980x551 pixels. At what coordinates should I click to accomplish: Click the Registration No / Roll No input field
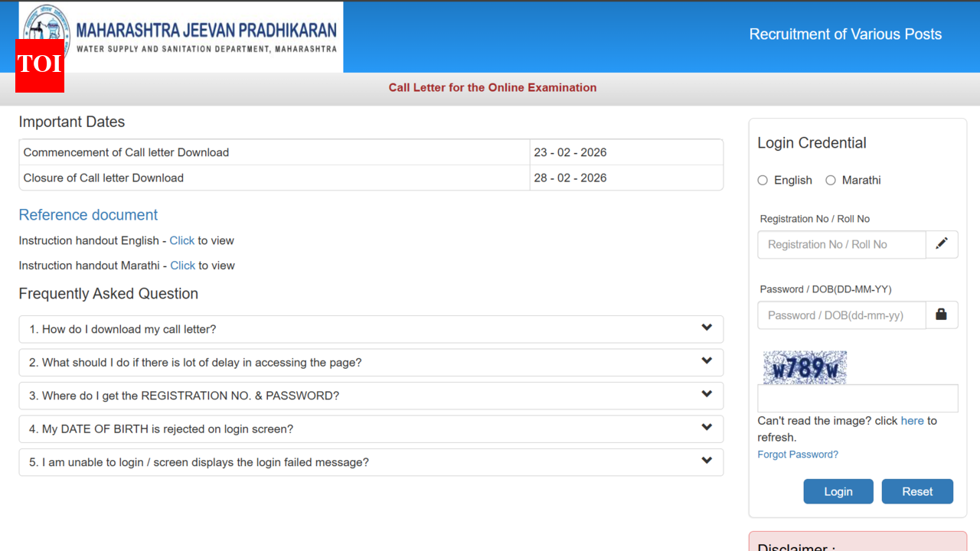841,244
